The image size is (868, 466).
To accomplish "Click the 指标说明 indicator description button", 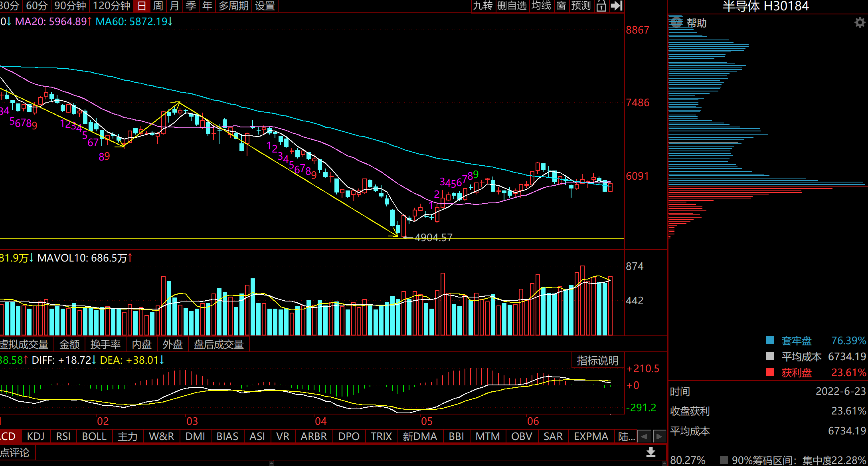I will [x=597, y=361].
